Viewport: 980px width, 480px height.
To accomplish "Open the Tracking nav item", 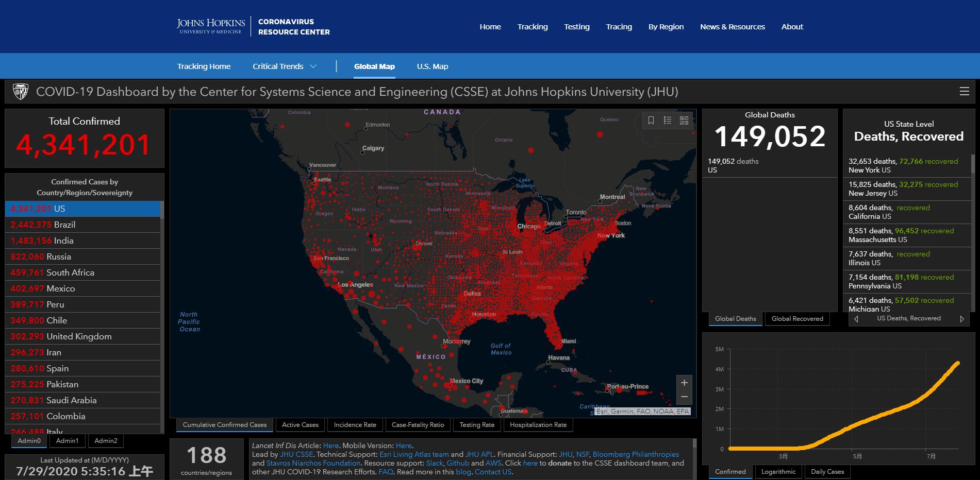I will pyautogui.click(x=533, y=27).
